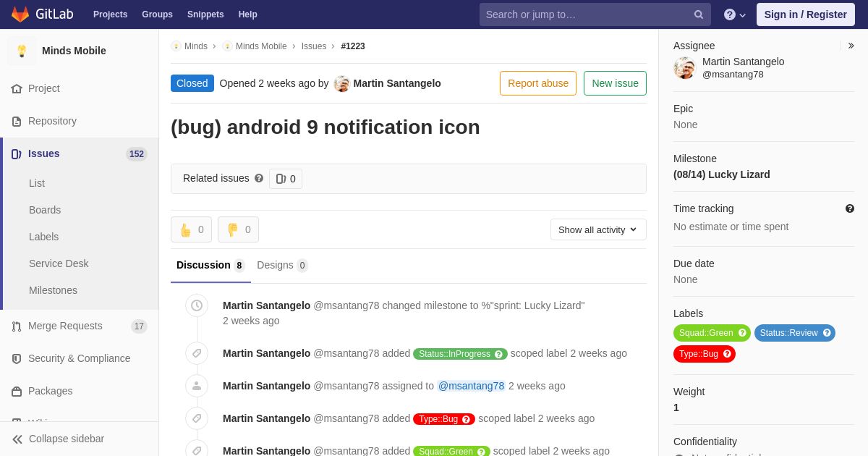Switch to the Designs tab
This screenshot has width=868, height=456.
click(x=282, y=265)
